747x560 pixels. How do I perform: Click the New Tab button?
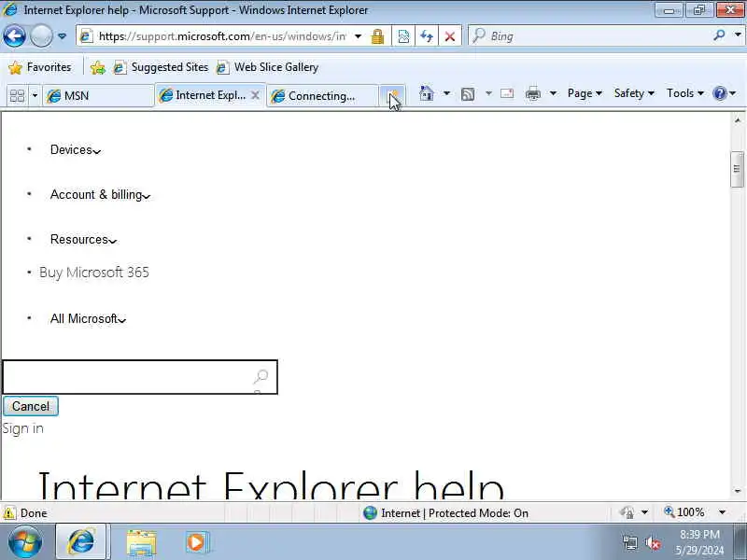tap(392, 95)
